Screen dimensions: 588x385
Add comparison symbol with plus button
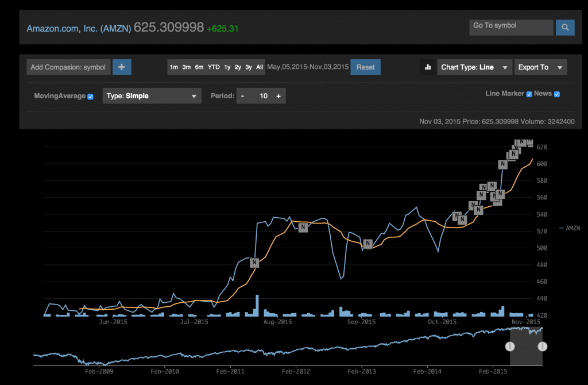pyautogui.click(x=122, y=67)
